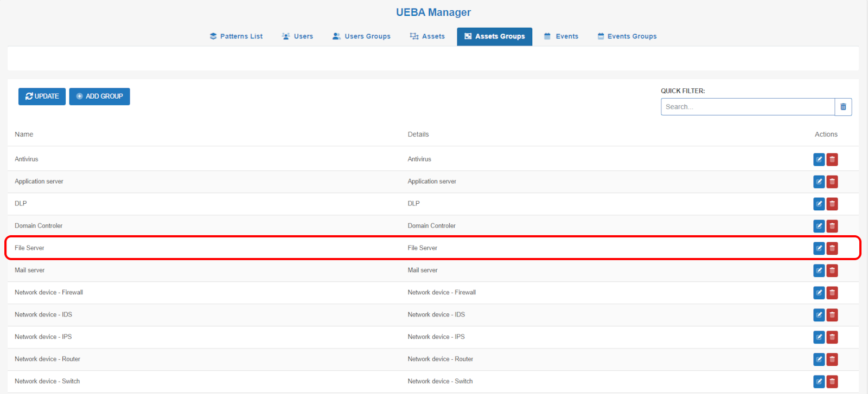Edit the Application server group
Image resolution: width=868 pixels, height=394 pixels.
[x=819, y=182]
